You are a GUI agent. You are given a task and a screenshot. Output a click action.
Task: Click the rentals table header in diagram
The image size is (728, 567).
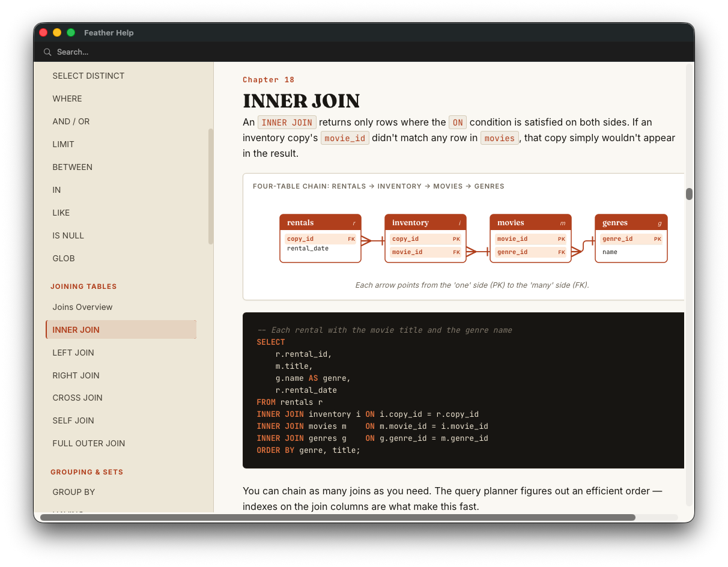tap(320, 223)
